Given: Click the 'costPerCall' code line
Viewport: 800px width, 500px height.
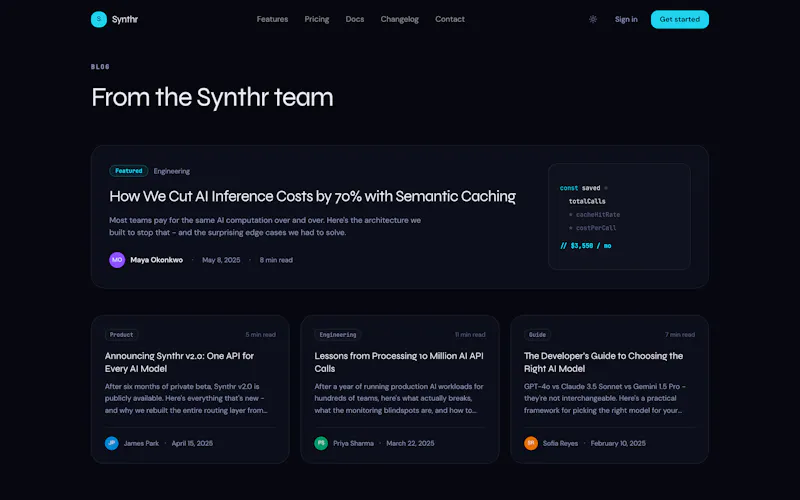Looking at the screenshot, I should click(x=592, y=228).
